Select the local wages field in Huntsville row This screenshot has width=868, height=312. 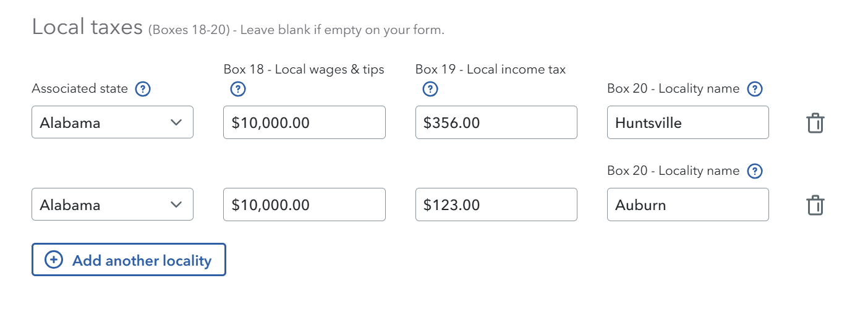click(304, 122)
